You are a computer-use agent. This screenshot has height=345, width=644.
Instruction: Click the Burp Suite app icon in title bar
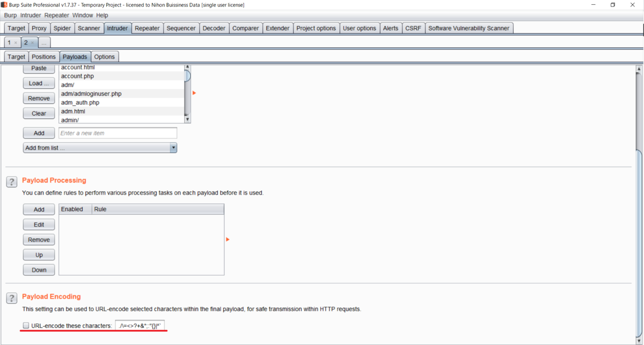4,5
